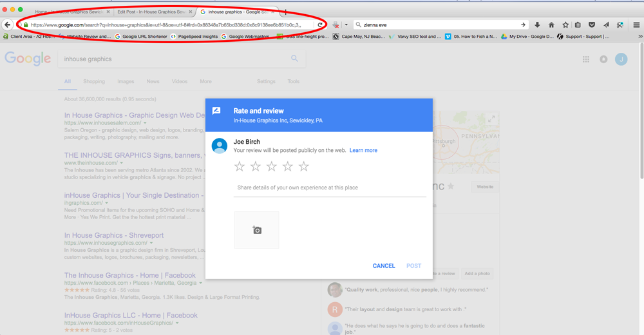The width and height of the screenshot is (644, 335).
Task: Select the Videos results tab
Action: [x=180, y=81]
